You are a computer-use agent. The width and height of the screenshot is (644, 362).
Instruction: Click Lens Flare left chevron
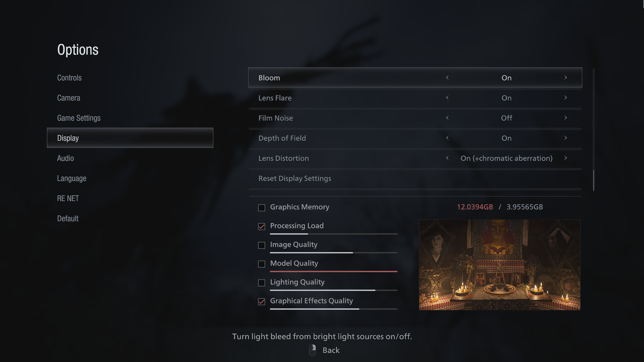click(x=447, y=98)
